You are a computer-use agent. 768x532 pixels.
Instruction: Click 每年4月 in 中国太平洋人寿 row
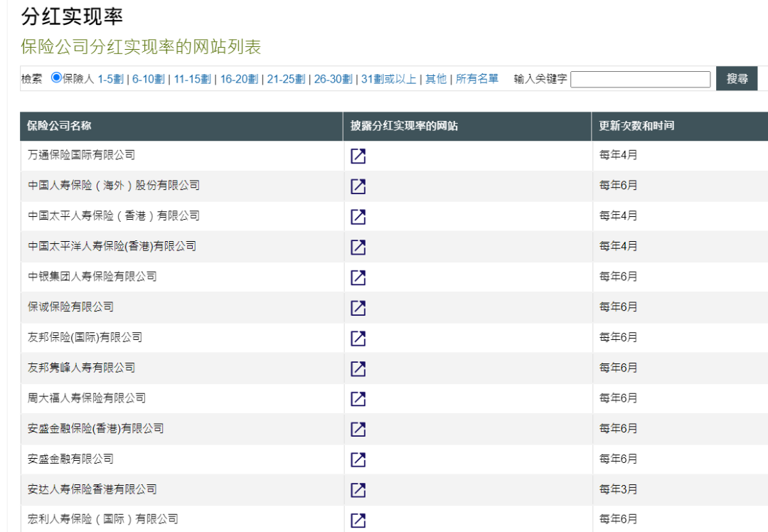[x=618, y=246]
